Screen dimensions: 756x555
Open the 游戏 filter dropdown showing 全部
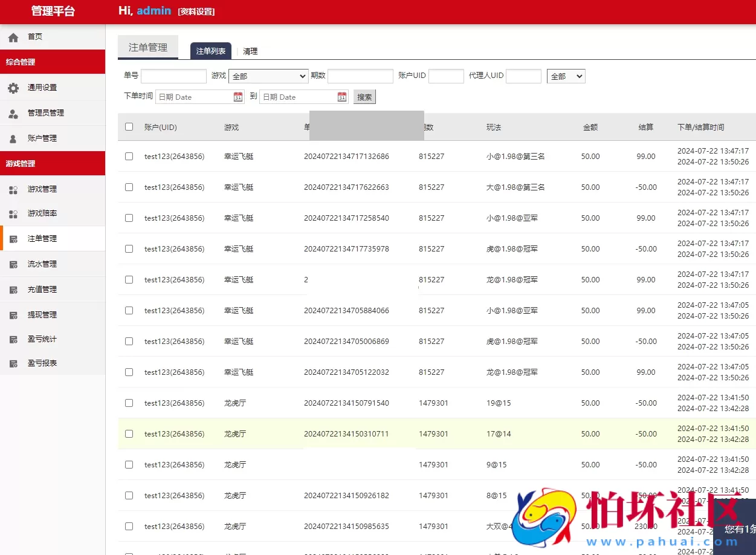point(268,76)
